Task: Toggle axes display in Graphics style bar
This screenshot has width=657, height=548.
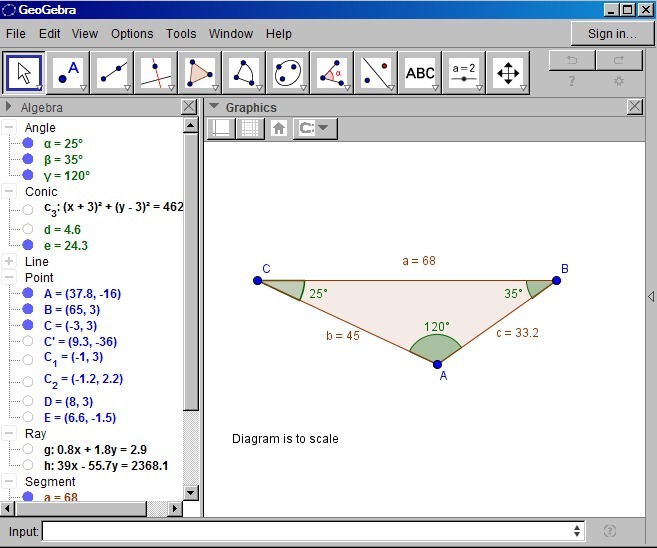Action: (221, 128)
